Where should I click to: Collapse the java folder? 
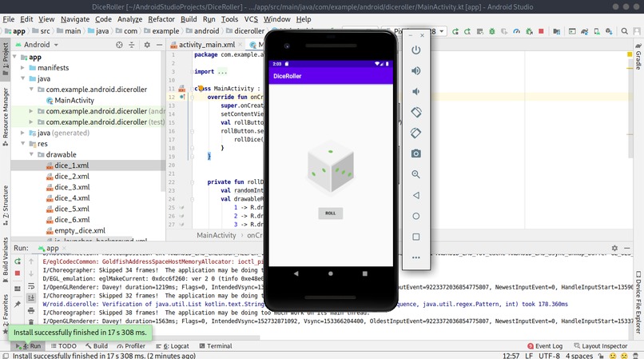click(x=23, y=78)
